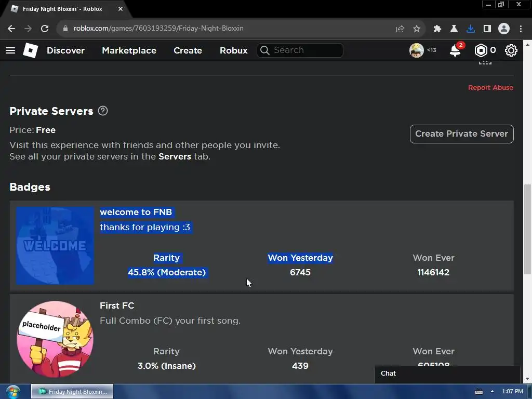Viewport: 532px width, 399px height.
Task: Click the "Full Combo (FC) your first song." text
Action: 170,321
